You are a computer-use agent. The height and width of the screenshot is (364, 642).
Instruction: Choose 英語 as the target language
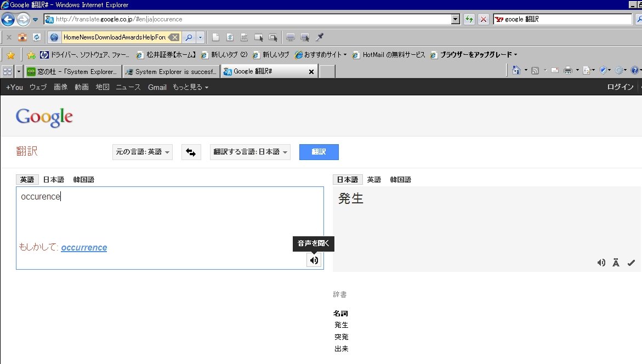tap(374, 180)
